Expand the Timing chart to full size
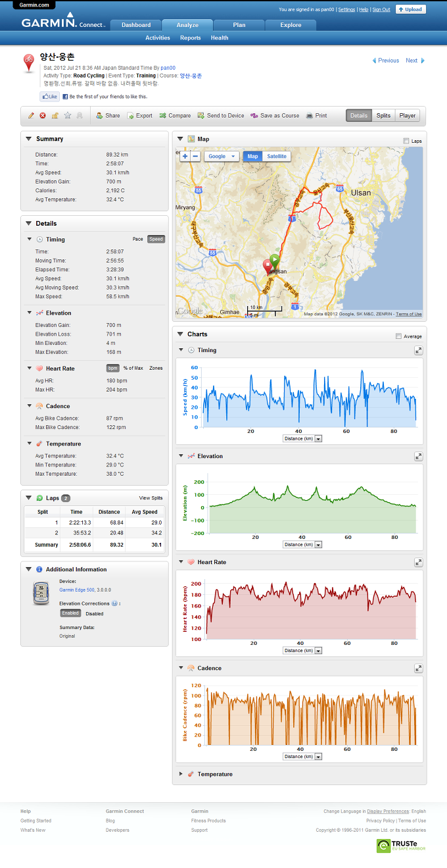The height and width of the screenshot is (868, 447). click(x=418, y=350)
